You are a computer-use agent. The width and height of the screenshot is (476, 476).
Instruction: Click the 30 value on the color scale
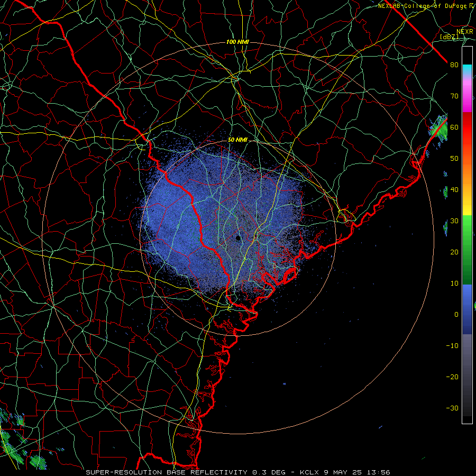(454, 221)
